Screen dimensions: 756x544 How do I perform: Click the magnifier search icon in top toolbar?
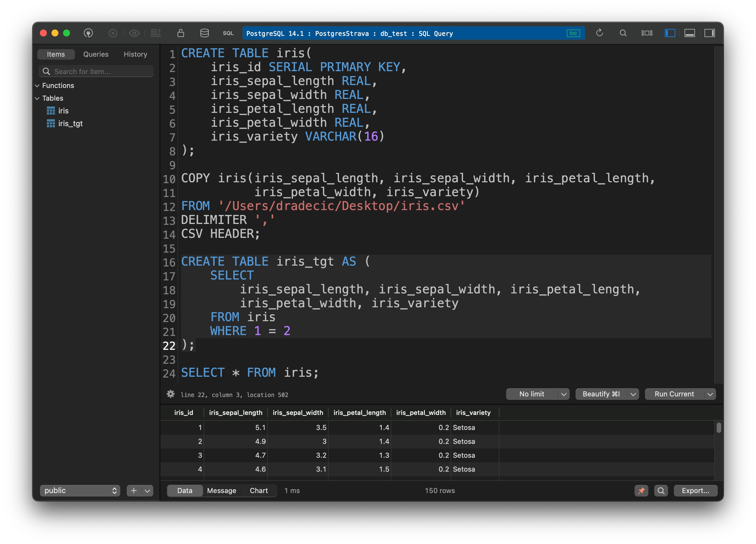(x=623, y=33)
